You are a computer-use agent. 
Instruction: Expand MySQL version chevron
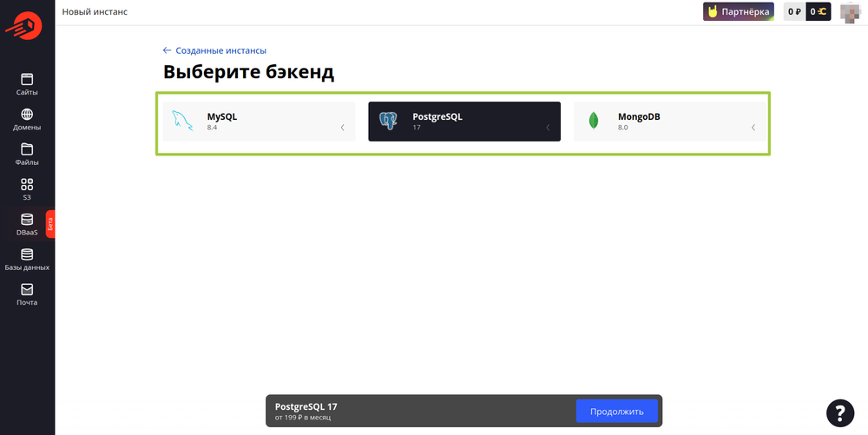[x=342, y=128]
